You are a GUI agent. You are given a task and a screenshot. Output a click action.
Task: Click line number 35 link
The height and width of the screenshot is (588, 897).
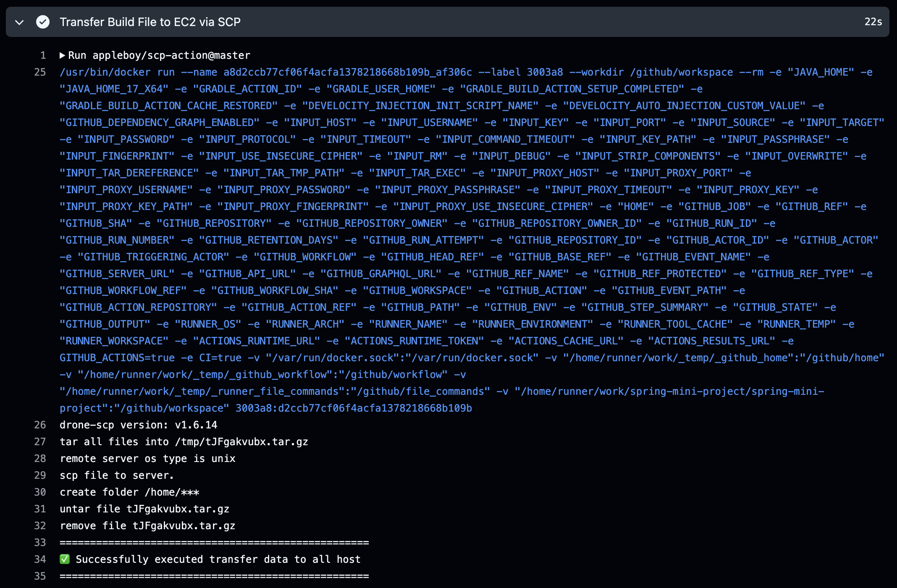click(40, 576)
